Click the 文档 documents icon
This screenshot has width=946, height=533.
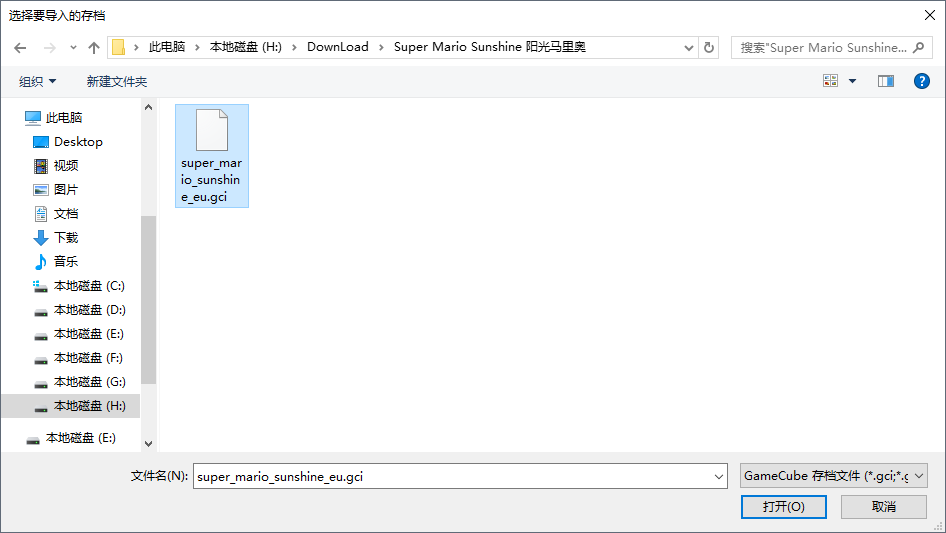coord(40,214)
